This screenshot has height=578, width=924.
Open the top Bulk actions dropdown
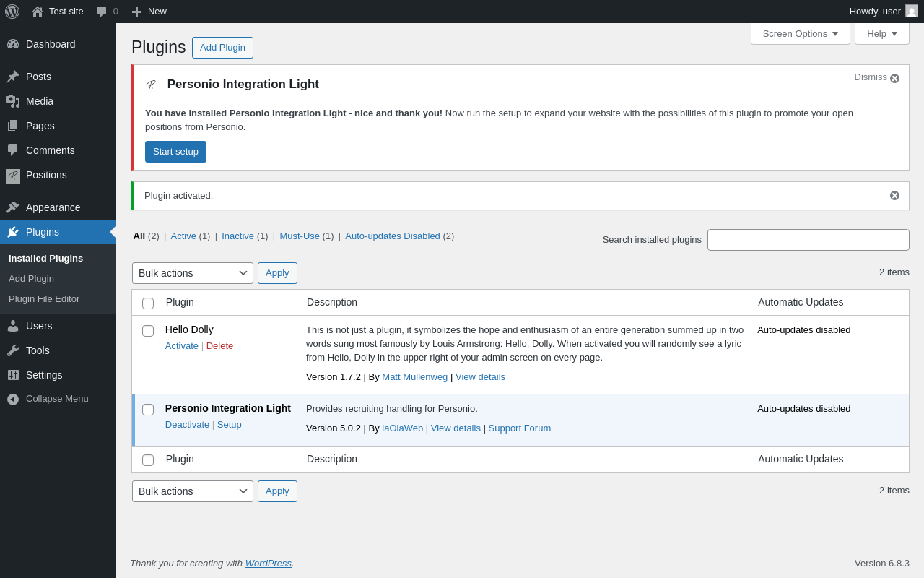pyautogui.click(x=193, y=273)
